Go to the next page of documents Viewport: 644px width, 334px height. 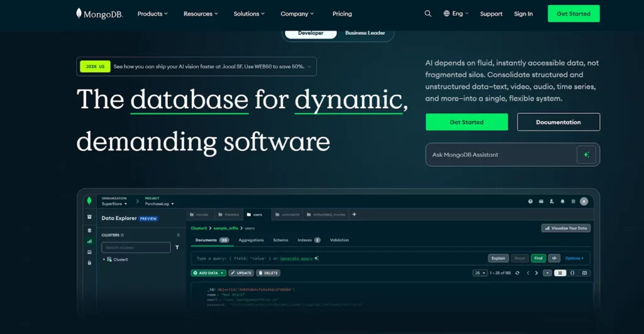click(536, 273)
